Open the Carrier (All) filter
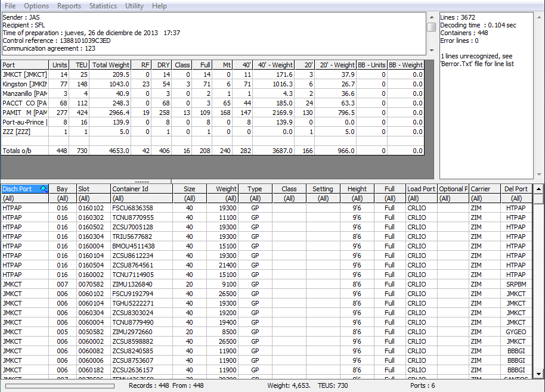The image size is (545, 392). point(485,198)
